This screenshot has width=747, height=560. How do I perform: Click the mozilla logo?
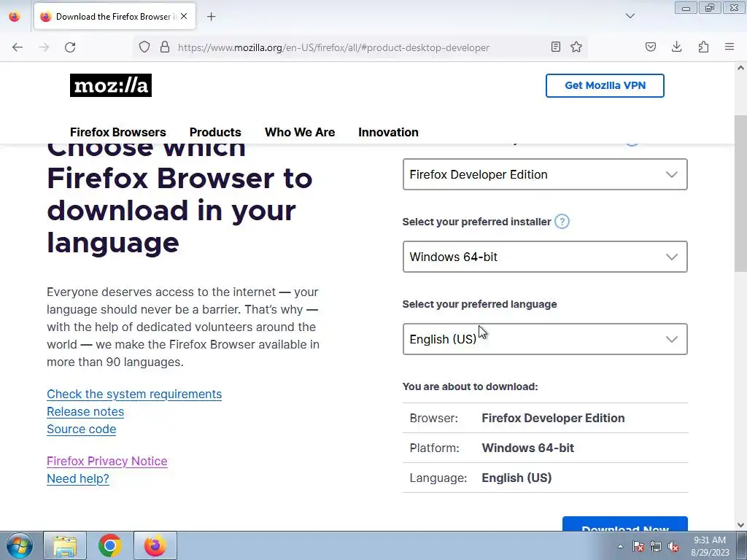[x=111, y=85]
